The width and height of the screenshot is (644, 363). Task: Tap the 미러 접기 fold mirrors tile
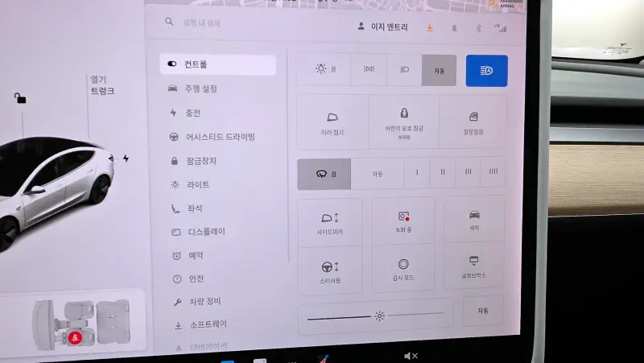tap(332, 123)
